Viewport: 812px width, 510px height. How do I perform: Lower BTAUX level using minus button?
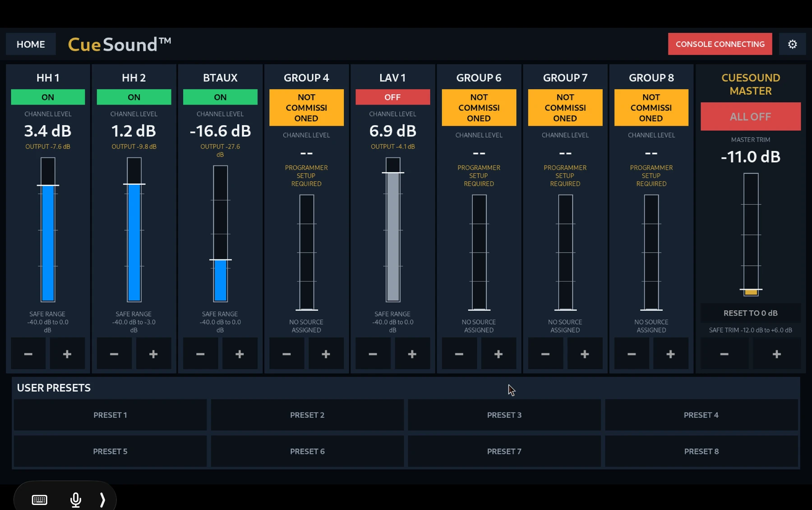click(x=200, y=354)
